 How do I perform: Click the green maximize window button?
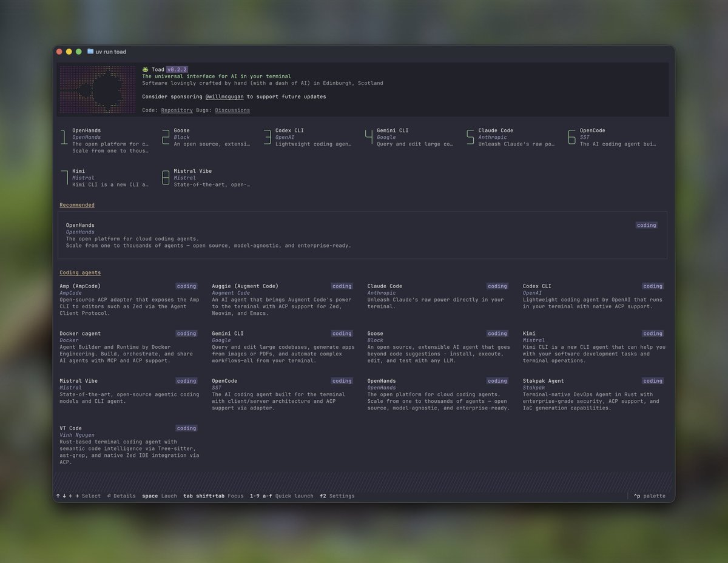[x=79, y=52]
